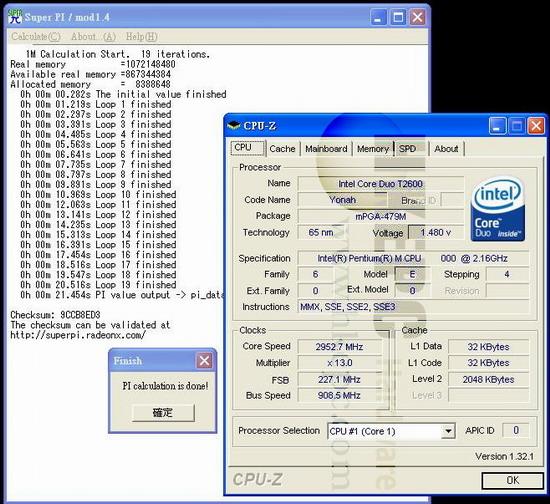Click the 'Loop 10 finished' line in Super PI
The image size is (550, 504).
98,194
